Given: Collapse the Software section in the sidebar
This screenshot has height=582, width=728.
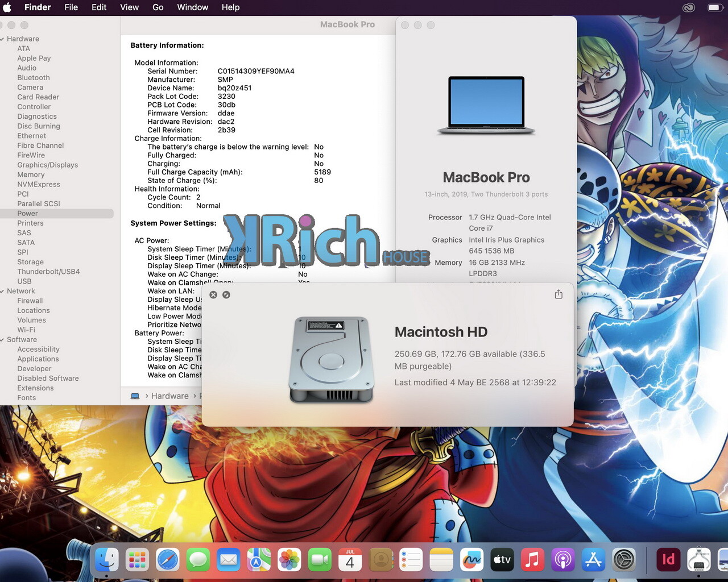Looking at the screenshot, I should pos(3,340).
